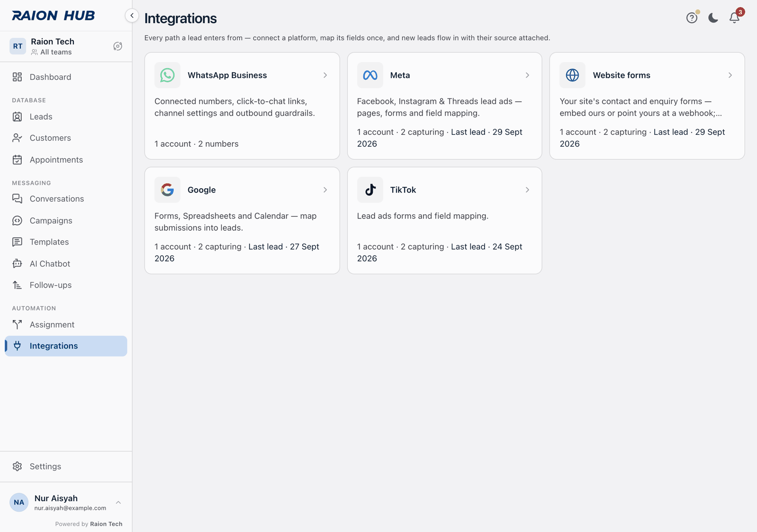Click the team switcher icon beside Raion Tech
757x532 pixels.
pos(118,46)
